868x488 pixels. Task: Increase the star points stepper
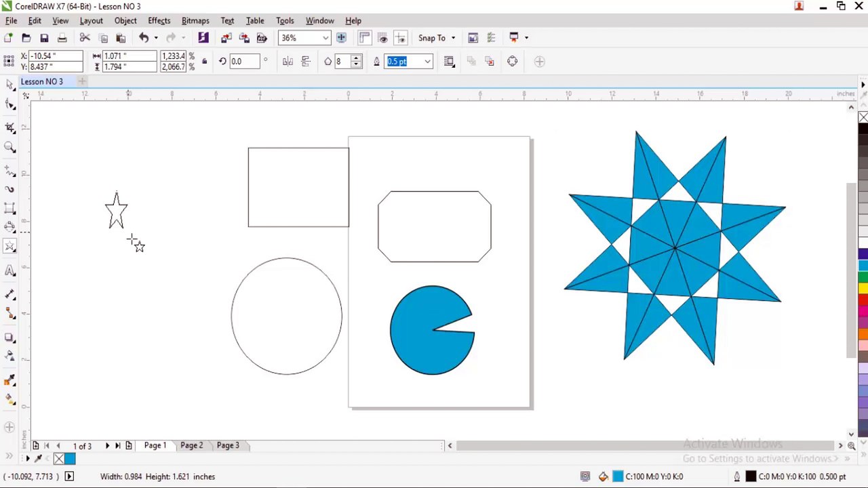[x=357, y=58]
